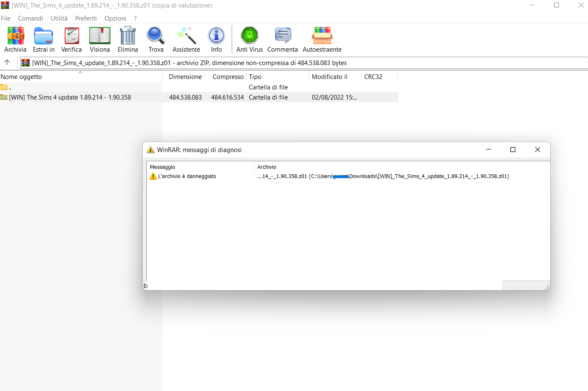588x391 pixels.
Task: Grab the dialog's bottom-right size grip
Action: click(547, 287)
